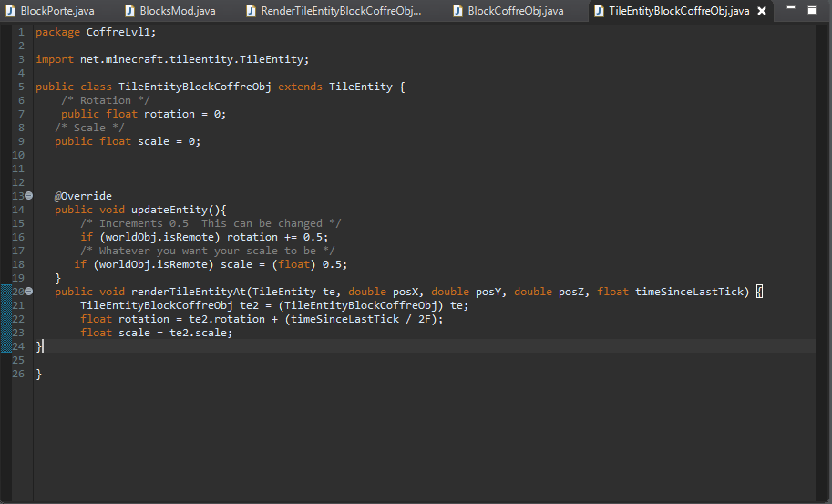The height and width of the screenshot is (504, 832).
Task: Close the TileEntityBlockCoffreObj.java tab
Action: point(762,11)
